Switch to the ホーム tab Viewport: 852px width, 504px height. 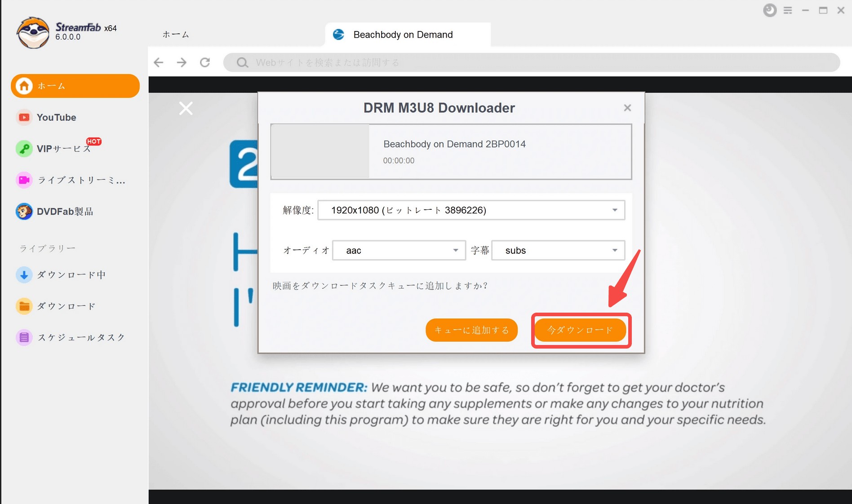(x=176, y=35)
